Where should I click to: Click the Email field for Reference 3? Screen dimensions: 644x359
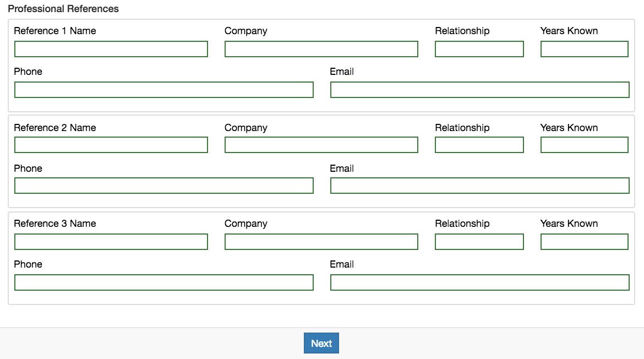pos(479,282)
